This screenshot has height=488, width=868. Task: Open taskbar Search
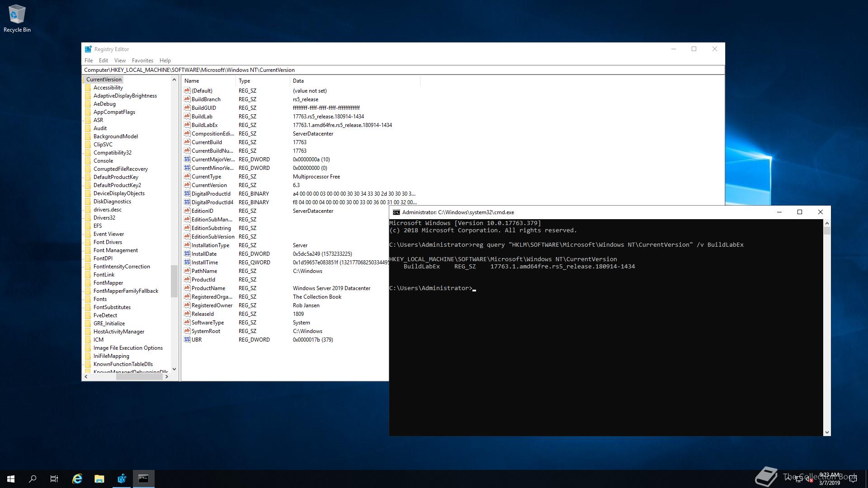tap(33, 479)
